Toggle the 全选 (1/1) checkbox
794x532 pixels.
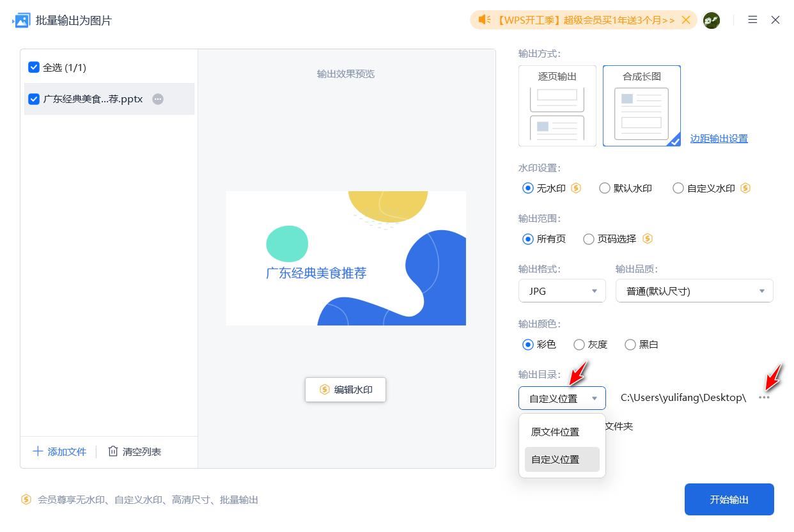click(x=34, y=67)
